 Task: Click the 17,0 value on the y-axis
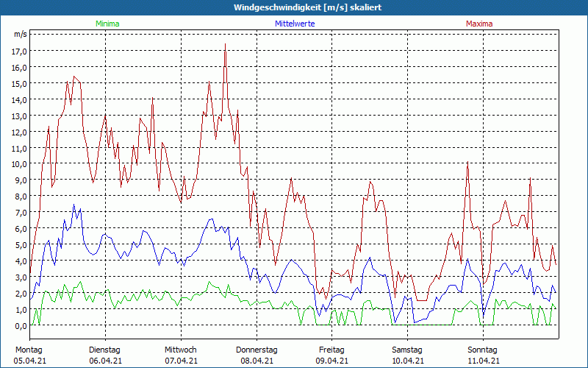pyautogui.click(x=20, y=52)
